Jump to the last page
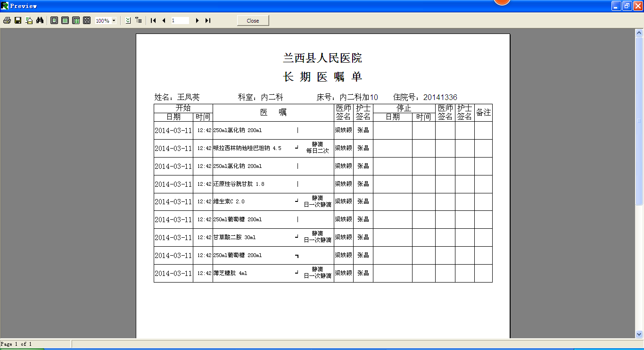 208,21
